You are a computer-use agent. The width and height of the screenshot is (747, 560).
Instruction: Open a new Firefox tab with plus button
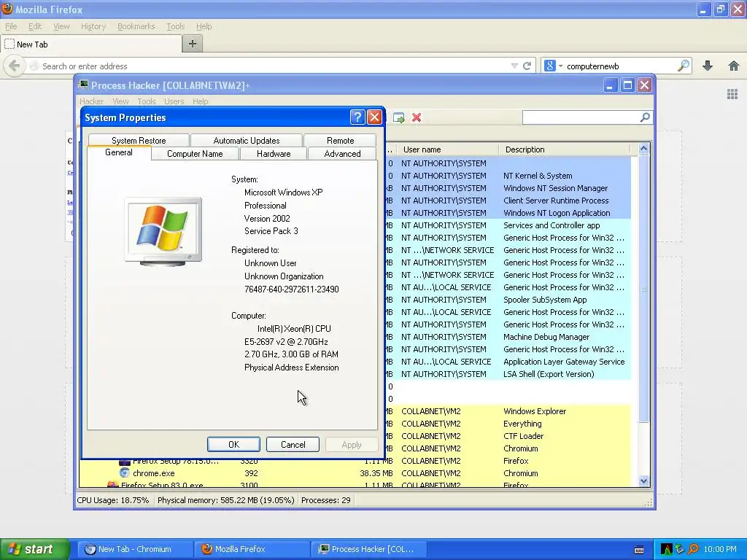click(x=193, y=44)
